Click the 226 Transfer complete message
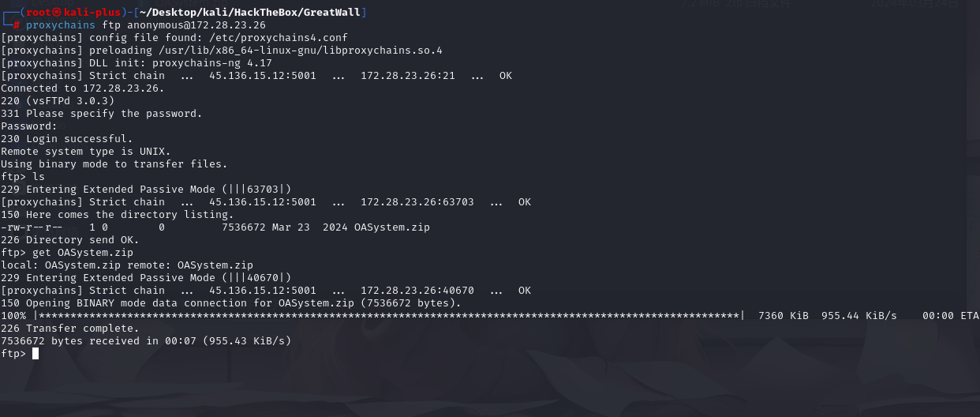The width and height of the screenshot is (980, 417). pyautogui.click(x=70, y=329)
